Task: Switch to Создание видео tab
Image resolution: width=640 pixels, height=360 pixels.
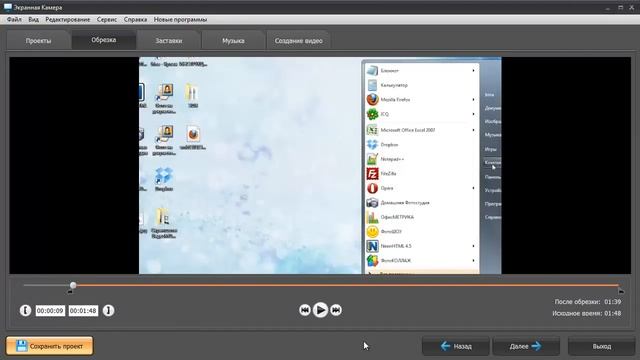Action: point(298,41)
